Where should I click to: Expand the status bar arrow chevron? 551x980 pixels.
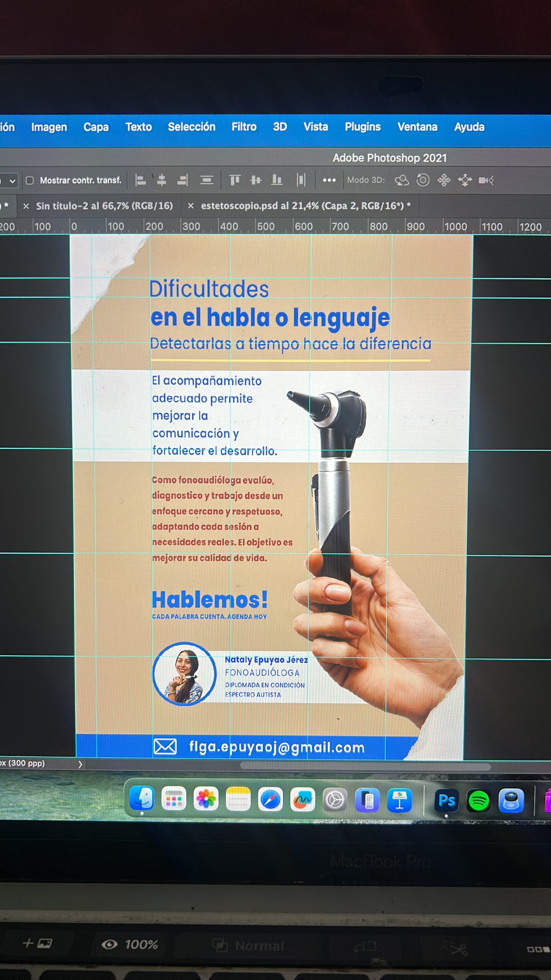(x=80, y=764)
